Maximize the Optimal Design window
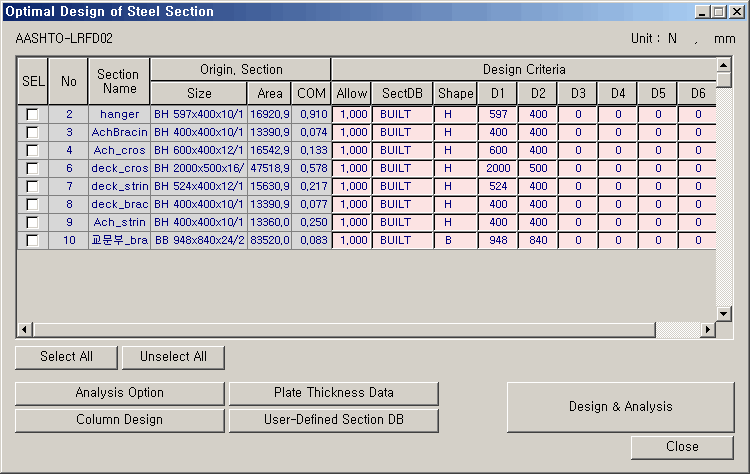This screenshot has width=750, height=474. pyautogui.click(x=718, y=12)
